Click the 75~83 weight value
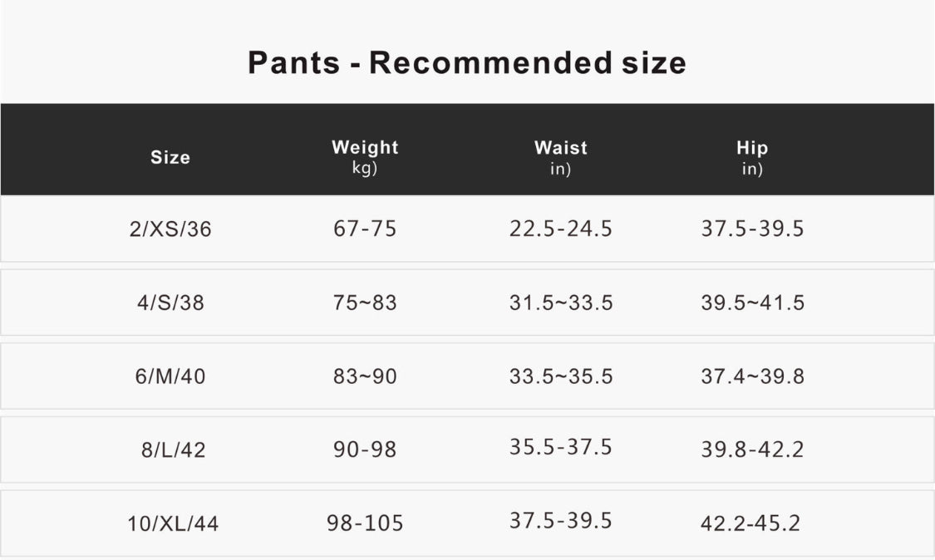The image size is (935, 560). click(x=365, y=302)
